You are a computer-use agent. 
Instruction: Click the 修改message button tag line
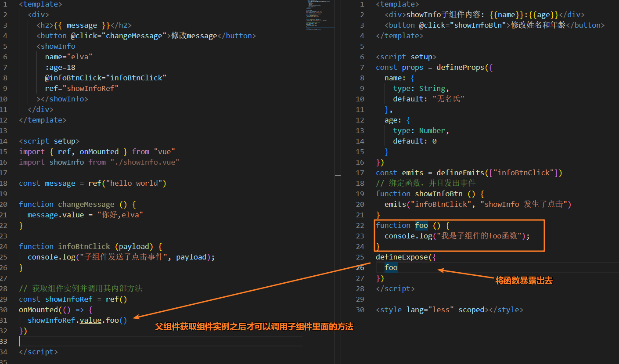click(146, 36)
